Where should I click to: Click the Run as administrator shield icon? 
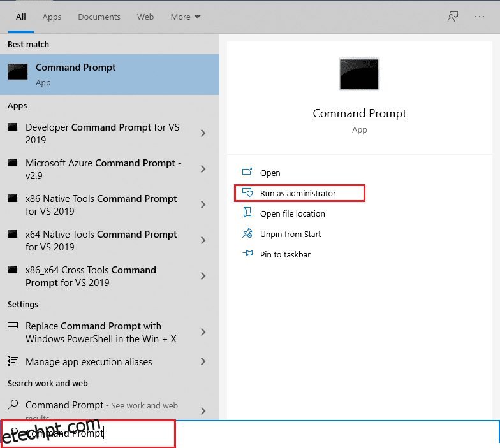(247, 192)
